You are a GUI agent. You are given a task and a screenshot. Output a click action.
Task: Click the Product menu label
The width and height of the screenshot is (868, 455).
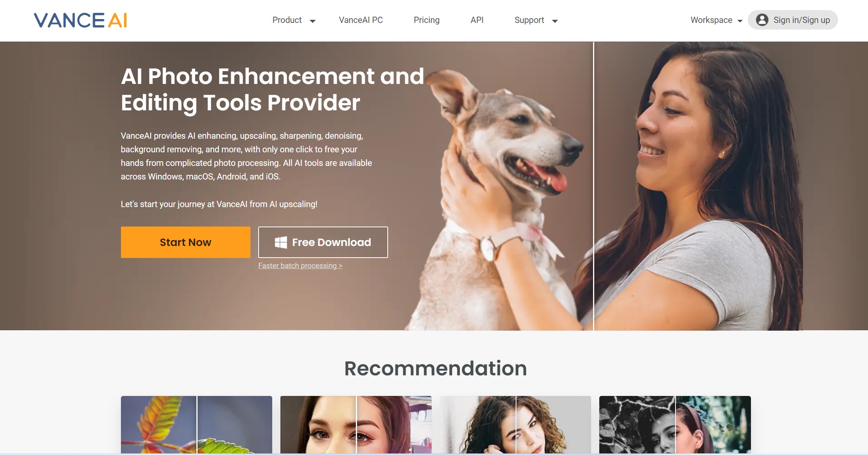coord(287,20)
